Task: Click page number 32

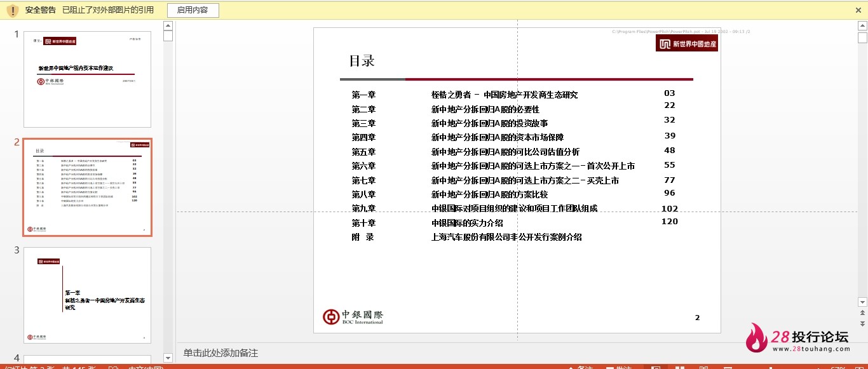Action: tap(670, 120)
